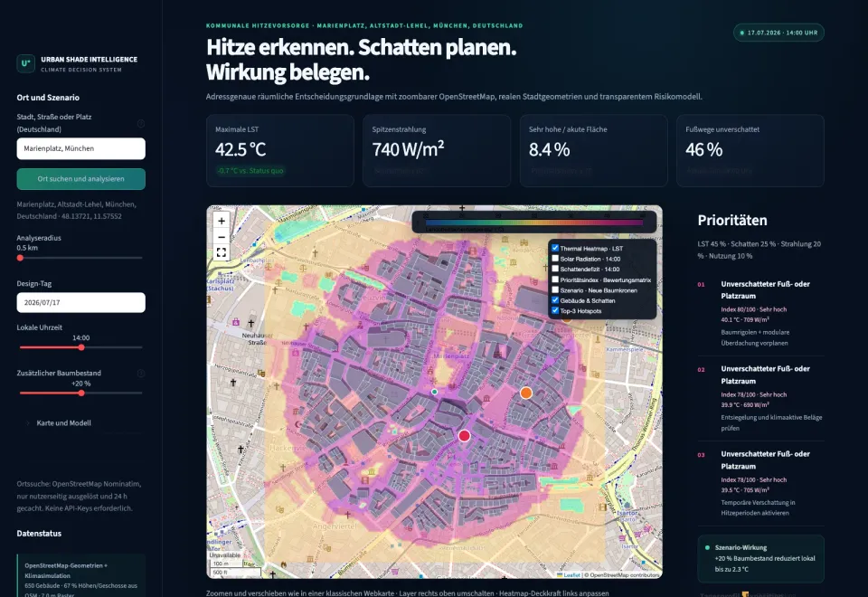This screenshot has width=868, height=597.
Task: Click Baumrigolen + modulare Überdachung recommendation text
Action: click(755, 337)
